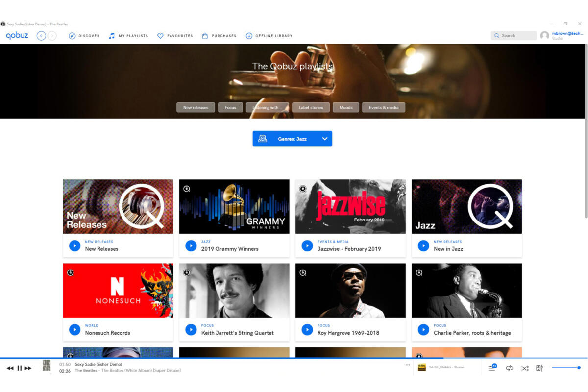
Task: Open the play queue list
Action: [492, 367]
